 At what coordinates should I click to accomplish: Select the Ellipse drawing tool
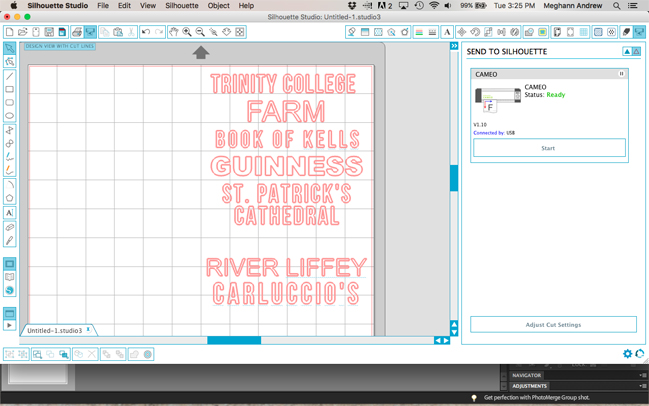pos(10,116)
